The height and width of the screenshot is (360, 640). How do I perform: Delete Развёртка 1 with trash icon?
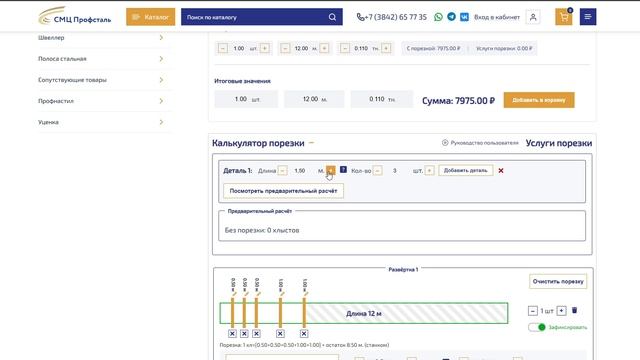(574, 311)
